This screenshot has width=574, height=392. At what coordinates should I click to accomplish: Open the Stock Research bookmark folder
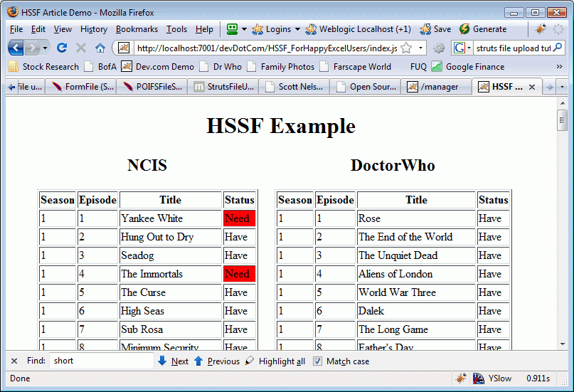43,67
